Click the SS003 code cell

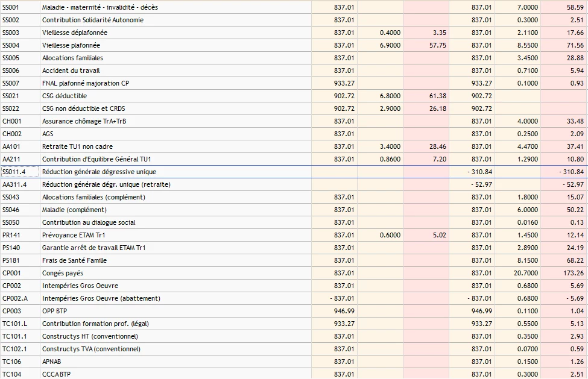coord(20,33)
